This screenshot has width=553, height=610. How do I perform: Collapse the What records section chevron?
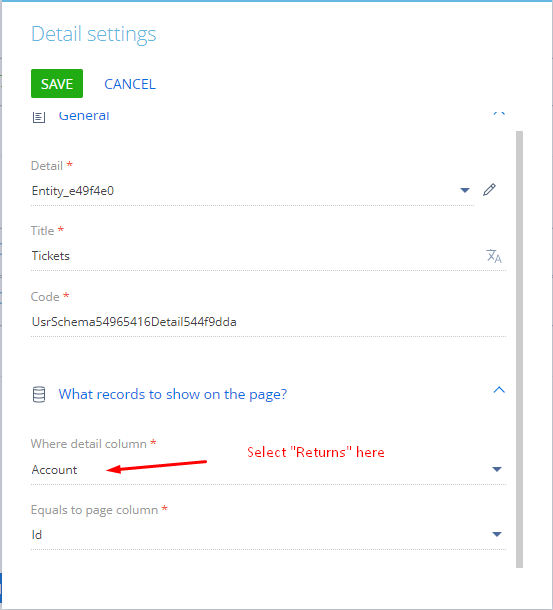pos(499,390)
